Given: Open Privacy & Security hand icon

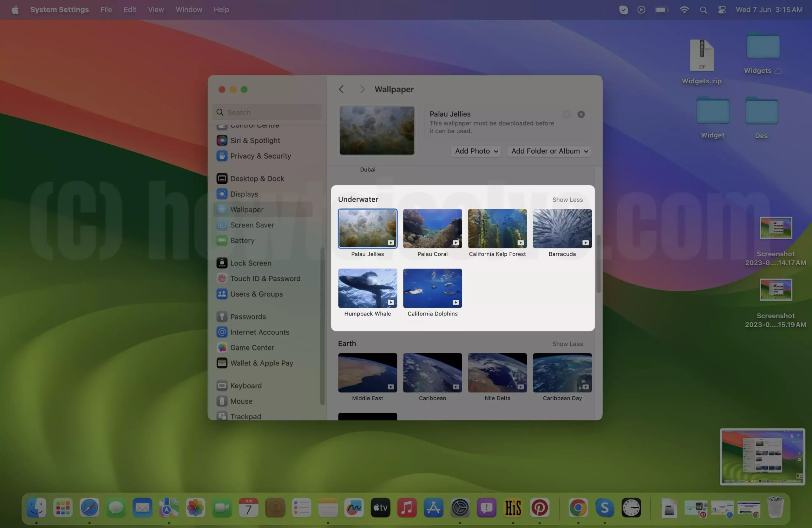Looking at the screenshot, I should [222, 156].
